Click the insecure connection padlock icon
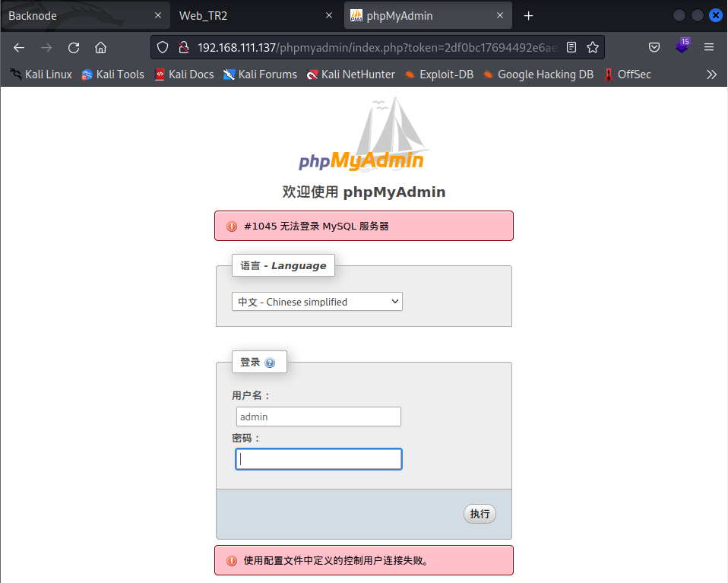The width and height of the screenshot is (728, 583). (184, 47)
